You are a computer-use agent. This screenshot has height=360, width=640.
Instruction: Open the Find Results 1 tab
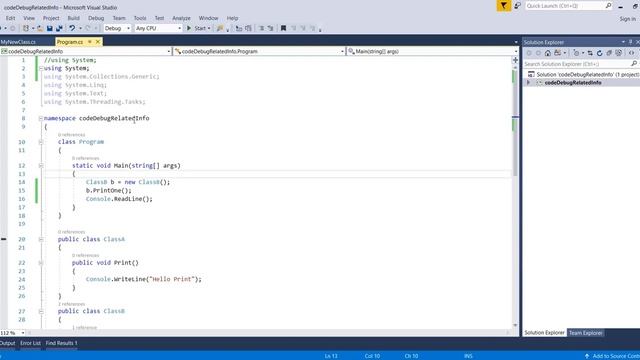pos(61,343)
